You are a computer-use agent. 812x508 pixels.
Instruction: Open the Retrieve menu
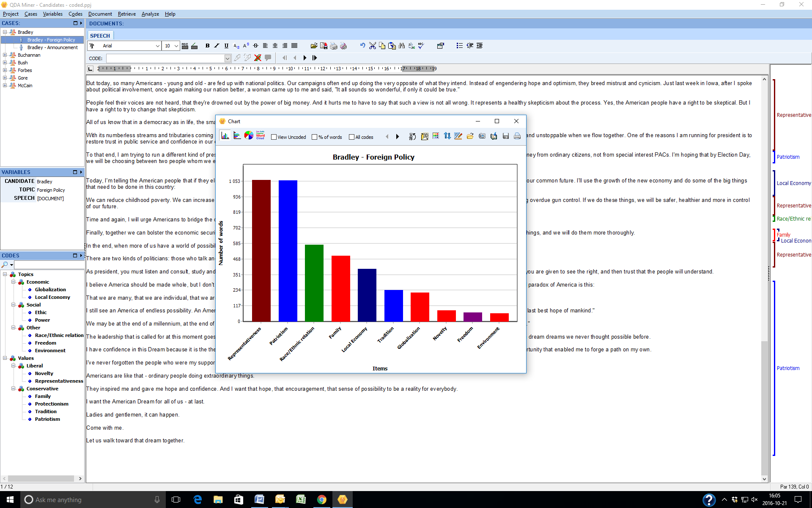coord(127,14)
